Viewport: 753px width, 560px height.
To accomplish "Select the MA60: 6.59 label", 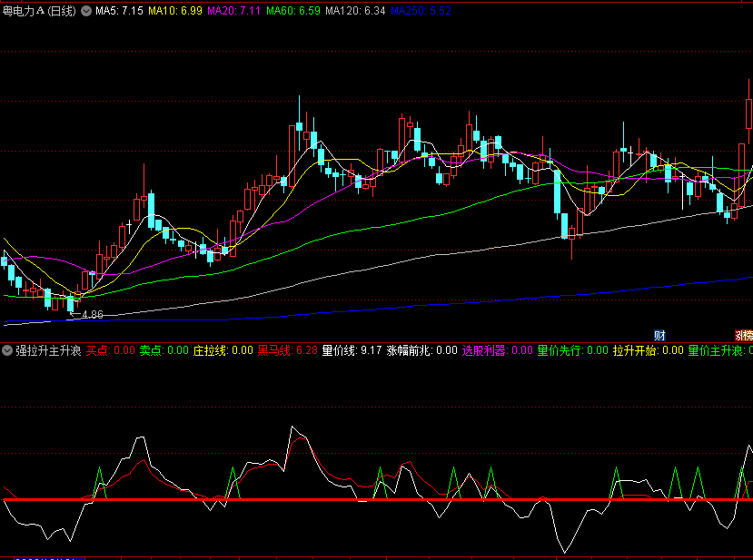I will (x=293, y=11).
